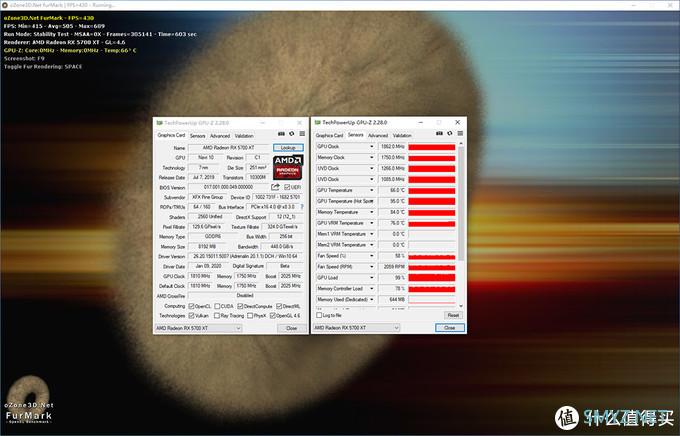The image size is (680, 436).
Task: Click Close button in the Sensors window
Action: click(x=450, y=328)
